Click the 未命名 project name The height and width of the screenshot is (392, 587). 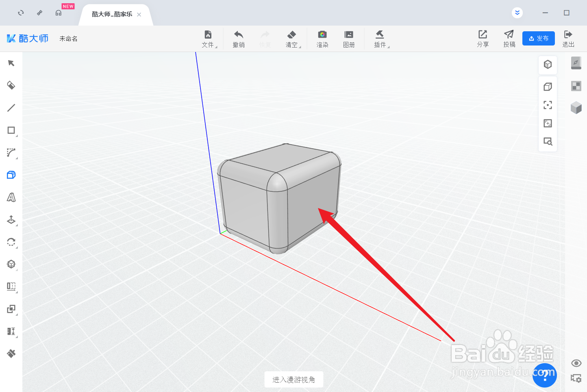click(x=68, y=39)
